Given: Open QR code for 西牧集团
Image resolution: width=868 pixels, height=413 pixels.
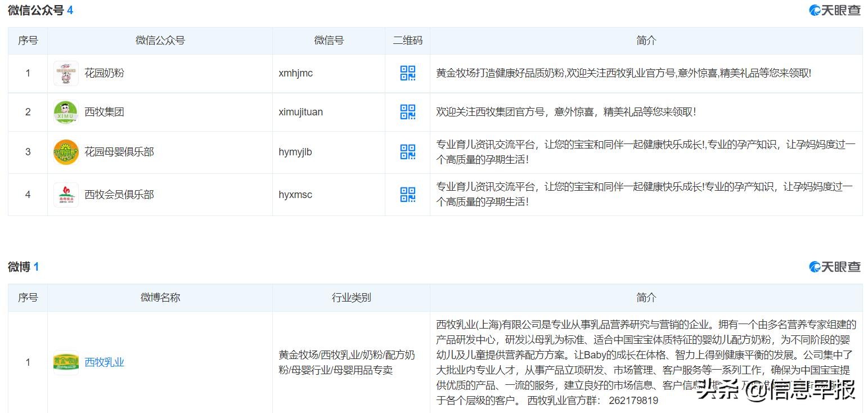Looking at the screenshot, I should click(407, 112).
